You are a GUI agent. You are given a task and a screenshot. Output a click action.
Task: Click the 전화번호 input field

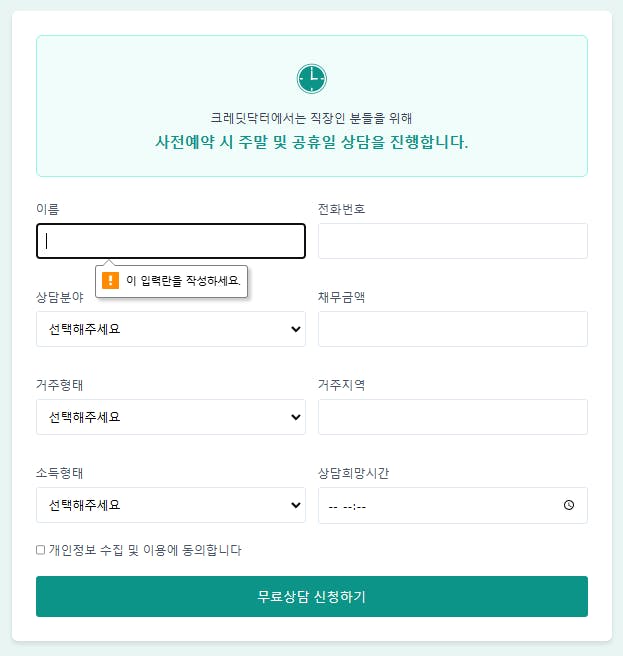[x=452, y=241]
